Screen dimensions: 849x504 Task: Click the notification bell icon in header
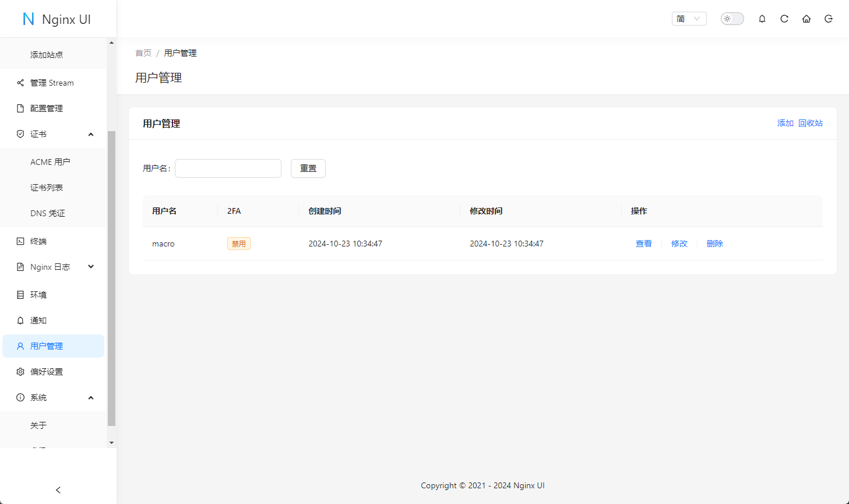(762, 19)
